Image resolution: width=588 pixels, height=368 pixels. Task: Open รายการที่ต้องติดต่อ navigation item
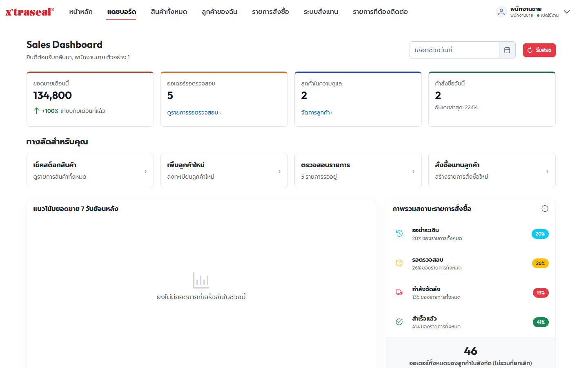[x=381, y=12]
